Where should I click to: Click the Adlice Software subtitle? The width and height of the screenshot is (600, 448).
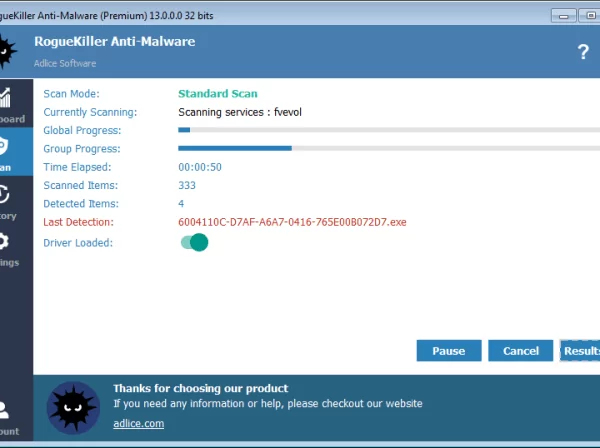point(65,64)
